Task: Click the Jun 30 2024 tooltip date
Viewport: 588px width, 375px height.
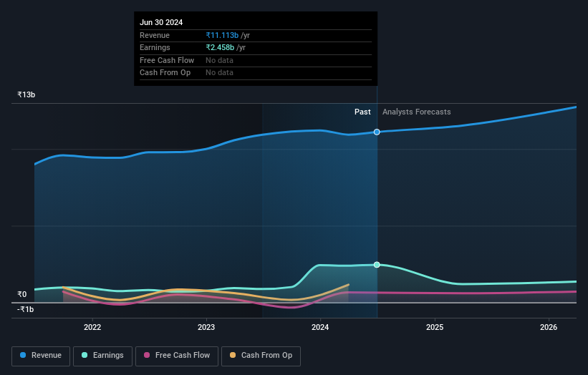Action: [x=161, y=22]
